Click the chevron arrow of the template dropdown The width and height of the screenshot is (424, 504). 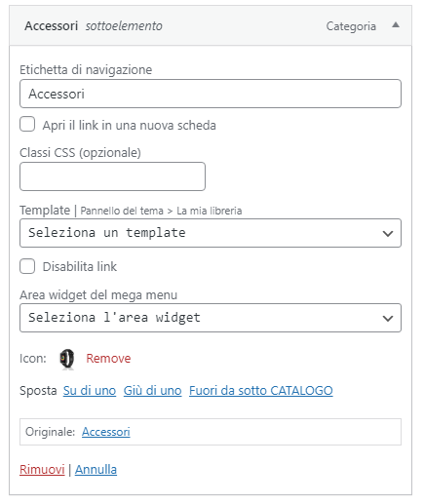click(x=388, y=233)
